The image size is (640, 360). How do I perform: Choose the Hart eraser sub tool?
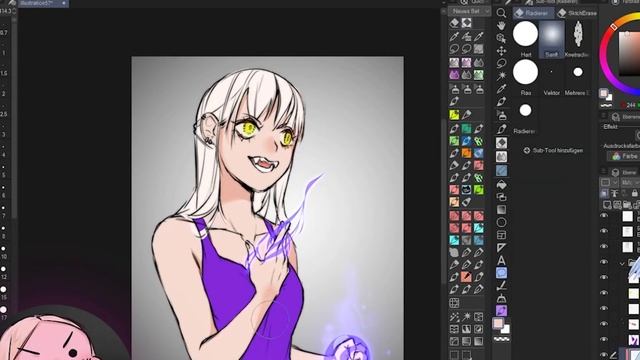point(525,38)
